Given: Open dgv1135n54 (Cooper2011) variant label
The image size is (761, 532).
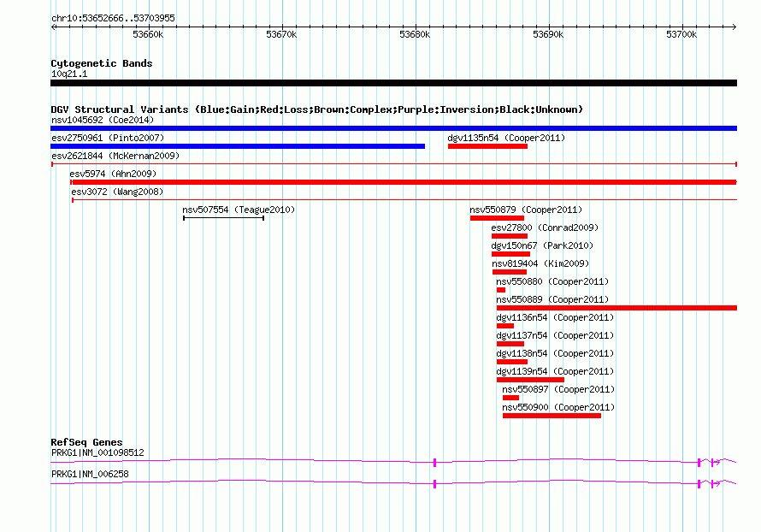Looking at the screenshot, I should [506, 138].
